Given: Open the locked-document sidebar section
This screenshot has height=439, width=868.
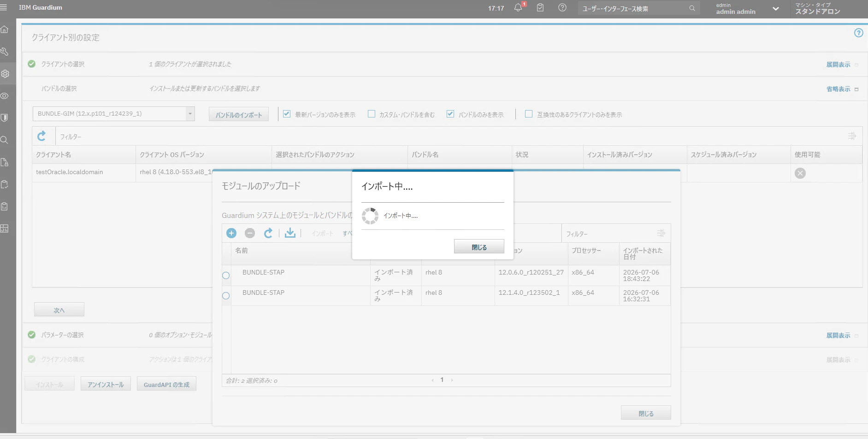Looking at the screenshot, I should point(5,162).
